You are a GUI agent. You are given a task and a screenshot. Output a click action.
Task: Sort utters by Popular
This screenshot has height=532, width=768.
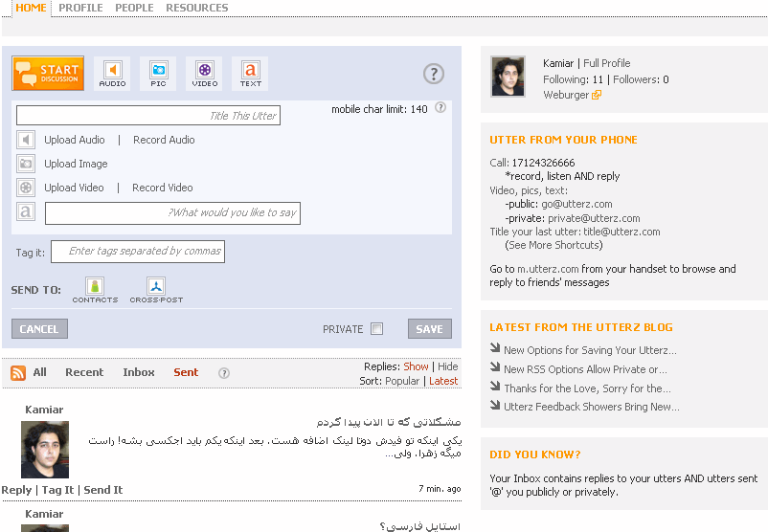[402, 381]
